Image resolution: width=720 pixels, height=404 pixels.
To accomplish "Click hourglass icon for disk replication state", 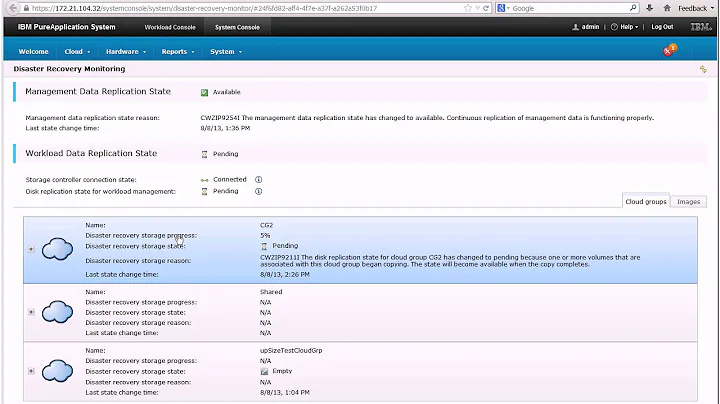I will (204, 191).
